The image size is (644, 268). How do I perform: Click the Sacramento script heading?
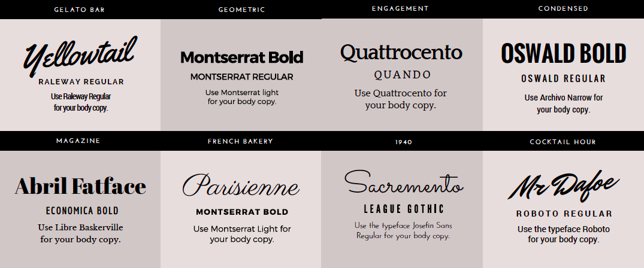point(404,182)
